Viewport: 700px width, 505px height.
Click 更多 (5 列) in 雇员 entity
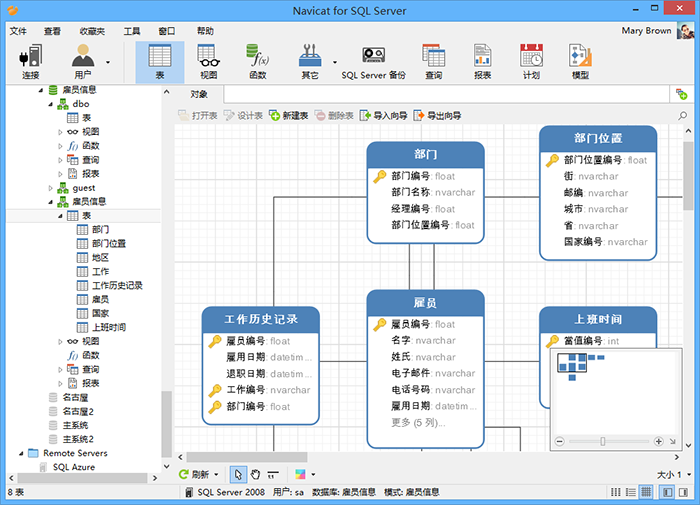[417, 422]
